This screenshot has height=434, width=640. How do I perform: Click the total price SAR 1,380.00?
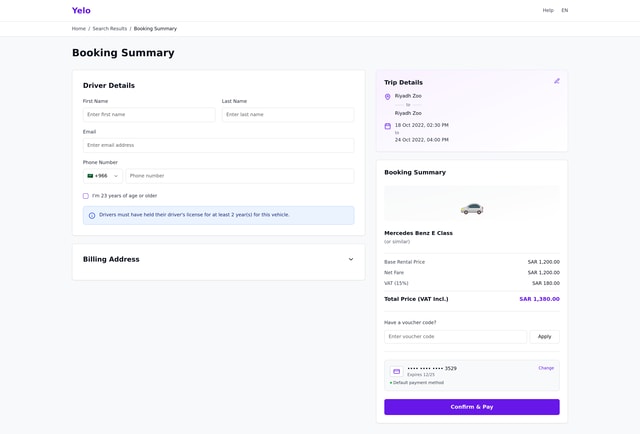[x=539, y=299]
